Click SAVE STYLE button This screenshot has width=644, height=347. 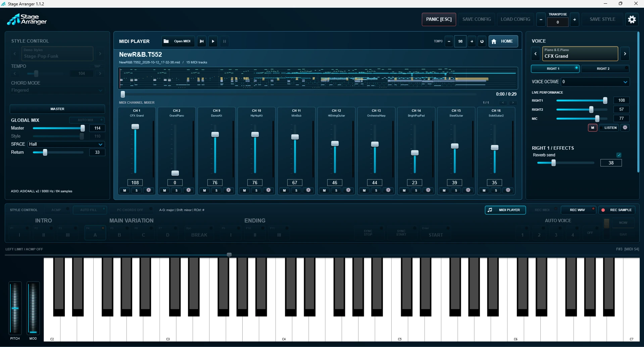tap(602, 19)
